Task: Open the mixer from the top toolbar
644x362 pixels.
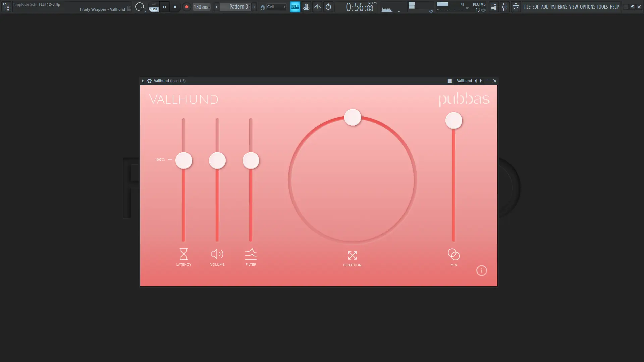Action: click(504, 7)
